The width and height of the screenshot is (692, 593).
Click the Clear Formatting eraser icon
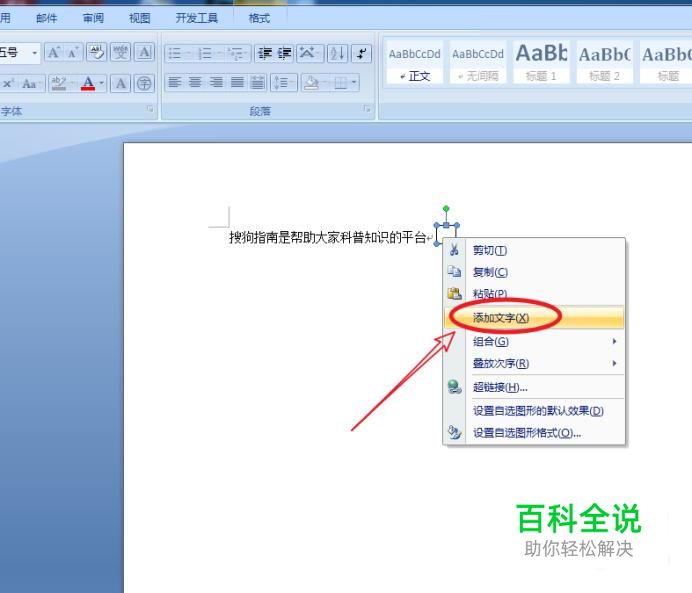pos(97,53)
